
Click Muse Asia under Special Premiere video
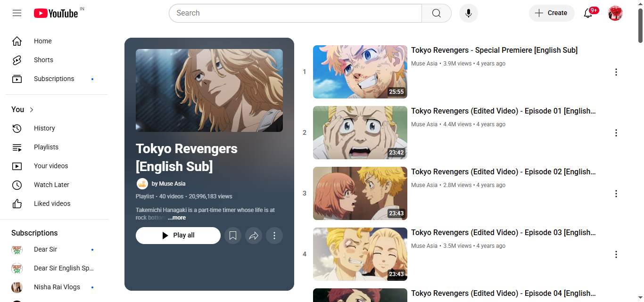click(424, 64)
